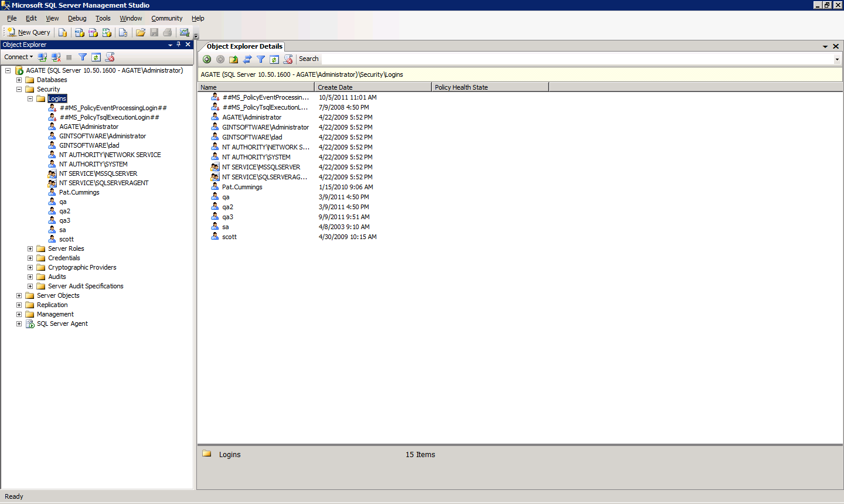Collapse the Logins folder
The height and width of the screenshot is (504, 844).
click(x=30, y=98)
